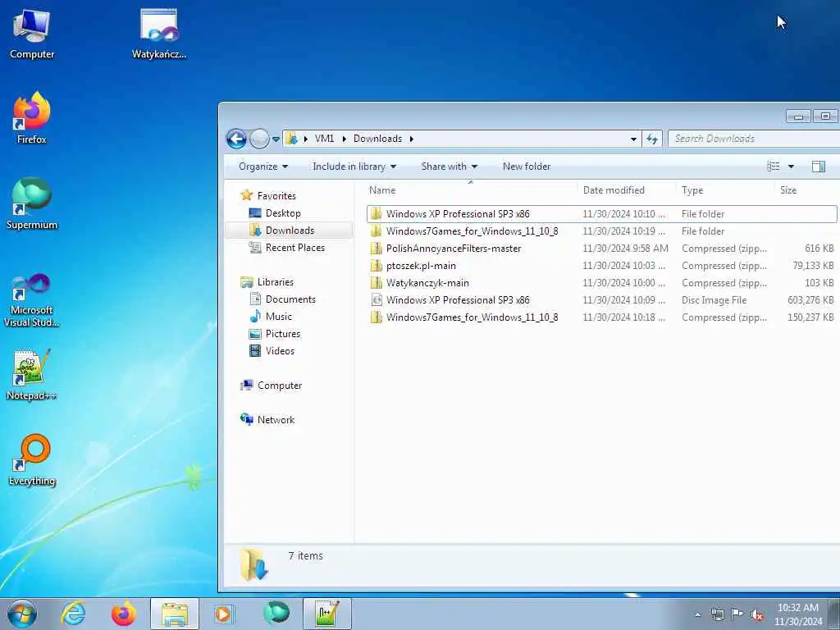
Task: Click the address bar refresh button
Action: (x=652, y=139)
